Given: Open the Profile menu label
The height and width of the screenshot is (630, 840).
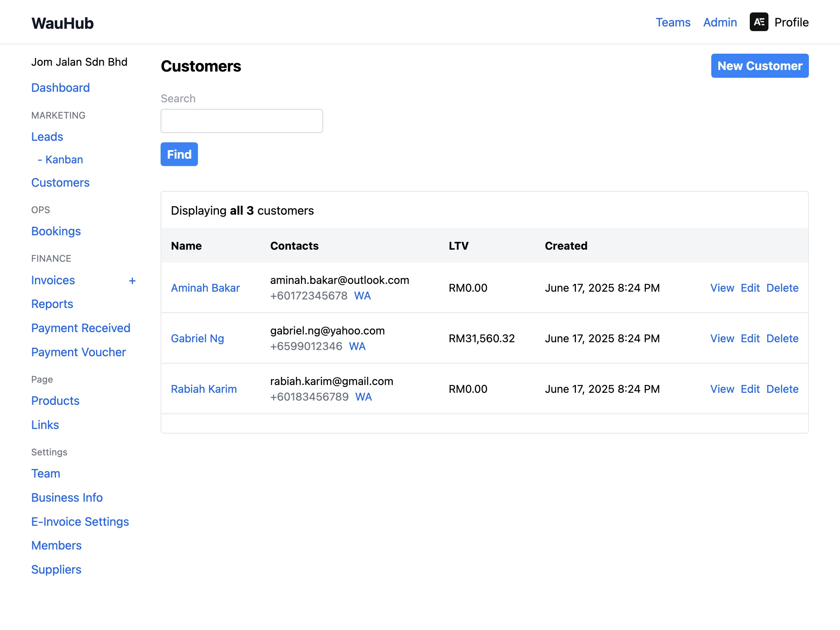Looking at the screenshot, I should pyautogui.click(x=792, y=22).
